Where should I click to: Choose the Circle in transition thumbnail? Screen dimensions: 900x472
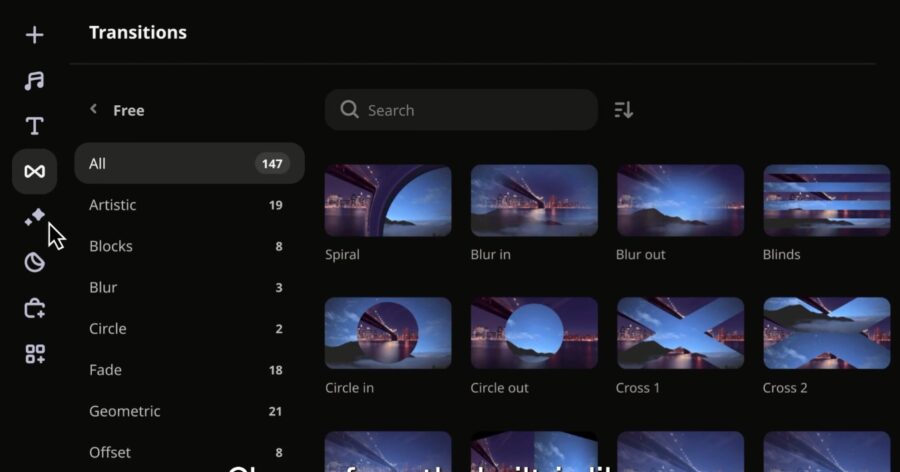tap(388, 333)
